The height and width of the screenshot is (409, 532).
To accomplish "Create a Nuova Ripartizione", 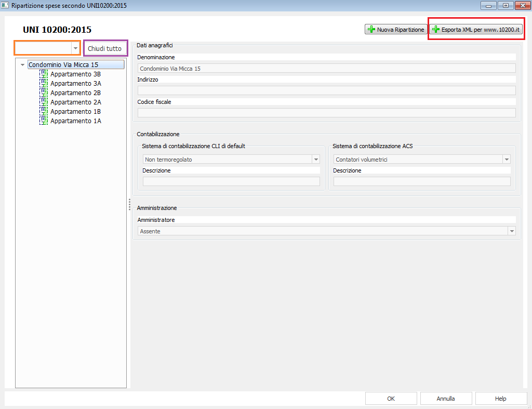I will point(395,30).
